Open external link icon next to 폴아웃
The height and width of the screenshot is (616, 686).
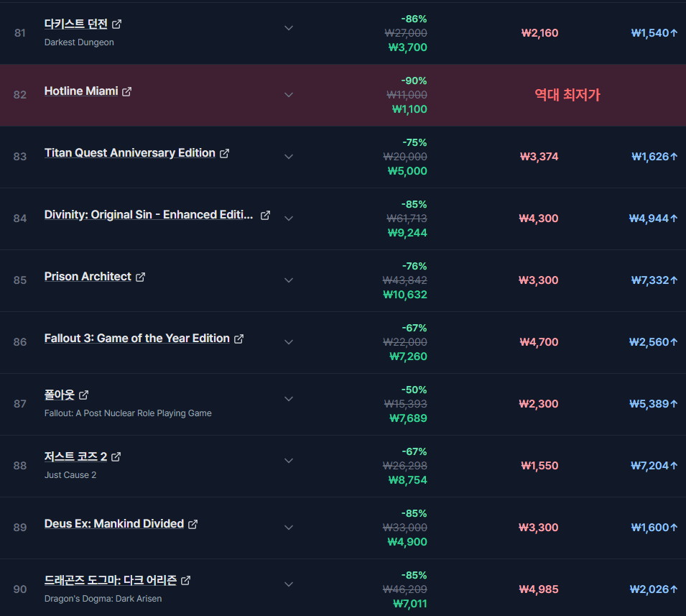(x=84, y=395)
